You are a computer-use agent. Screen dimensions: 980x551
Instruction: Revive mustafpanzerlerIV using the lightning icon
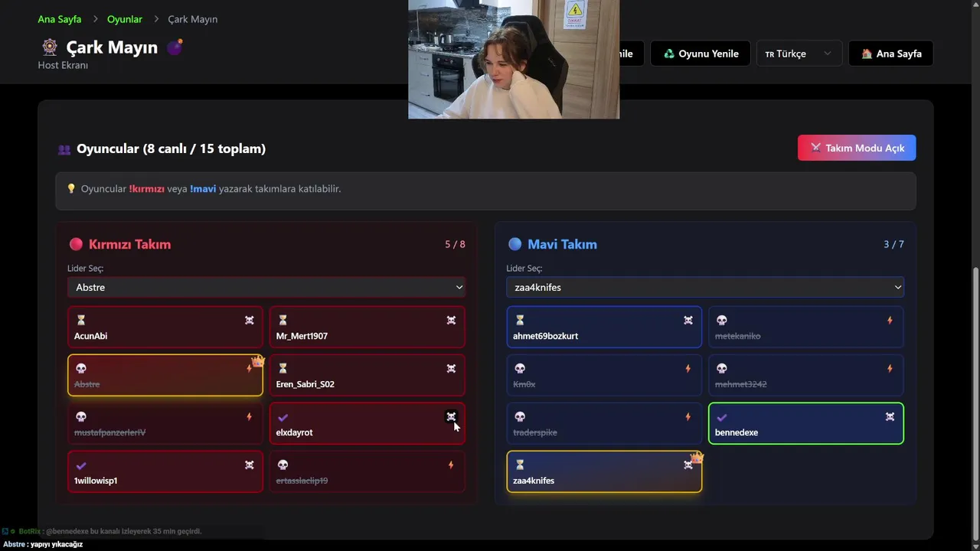[249, 416]
